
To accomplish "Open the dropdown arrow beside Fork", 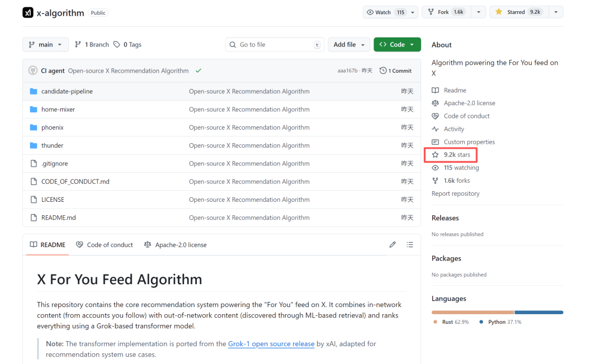I will [x=478, y=12].
